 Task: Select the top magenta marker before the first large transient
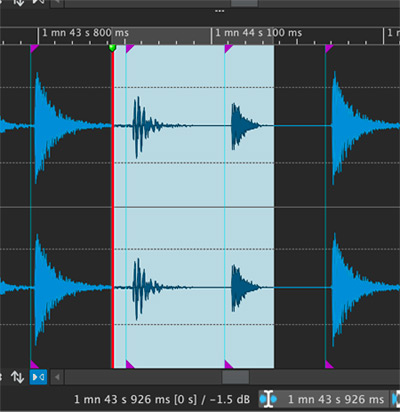pyautogui.click(x=34, y=49)
